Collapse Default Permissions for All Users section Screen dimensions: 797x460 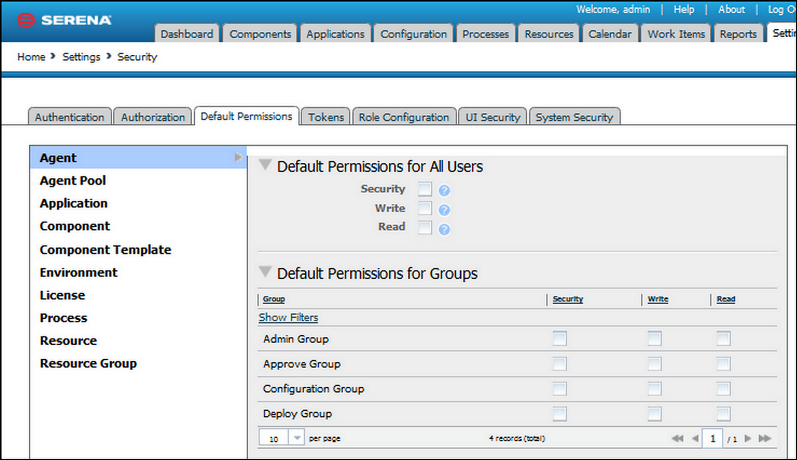point(265,165)
